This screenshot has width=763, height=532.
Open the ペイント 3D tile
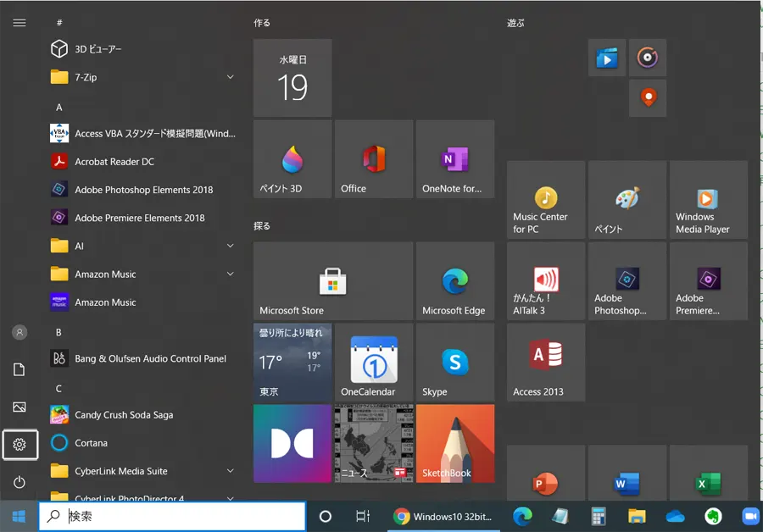(x=292, y=159)
